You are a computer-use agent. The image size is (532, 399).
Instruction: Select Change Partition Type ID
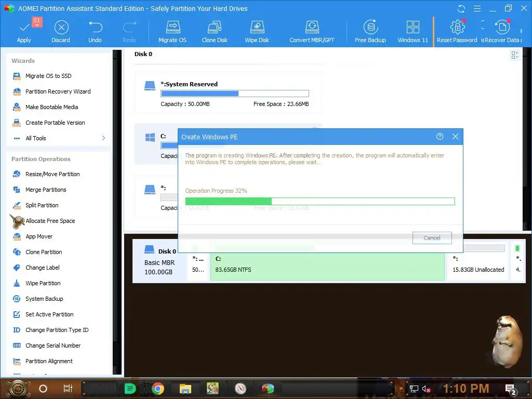point(57,330)
